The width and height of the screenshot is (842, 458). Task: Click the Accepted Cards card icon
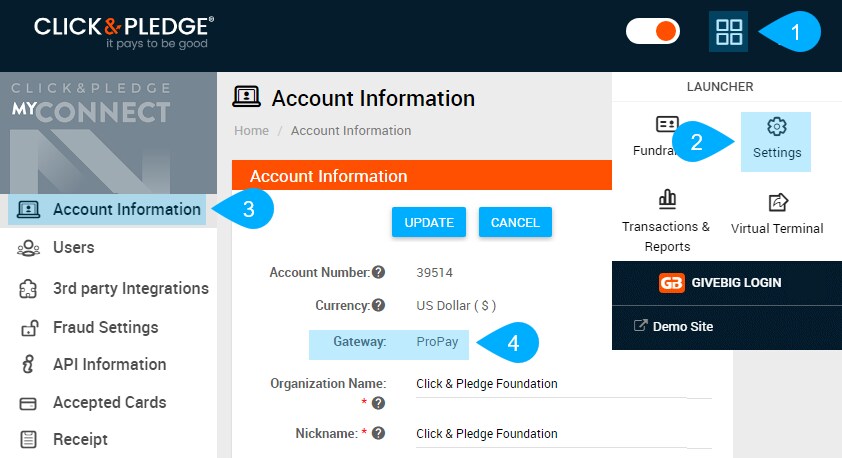pyautogui.click(x=28, y=403)
